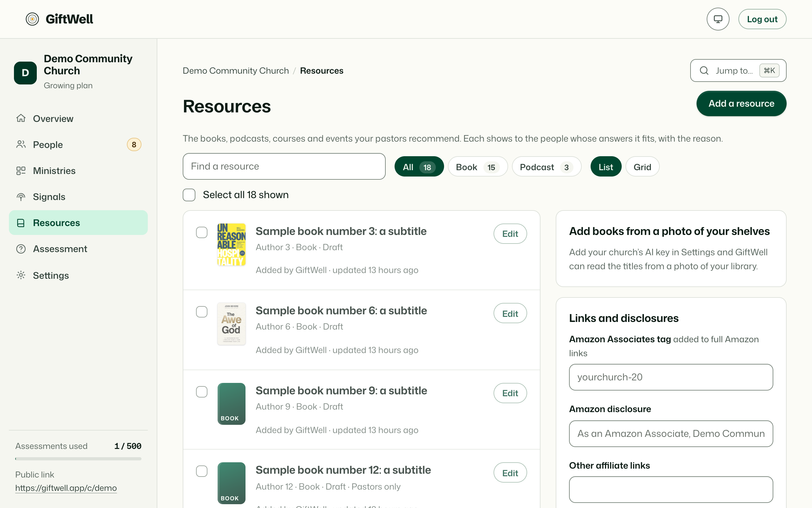
Task: Click the Amazon Associates tag field
Action: (671, 377)
